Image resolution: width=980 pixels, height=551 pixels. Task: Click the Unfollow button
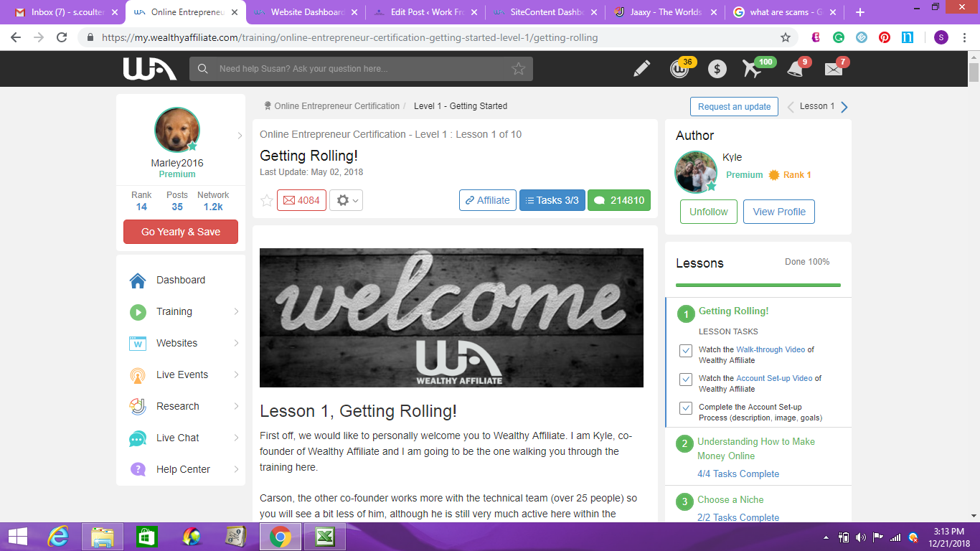(709, 212)
